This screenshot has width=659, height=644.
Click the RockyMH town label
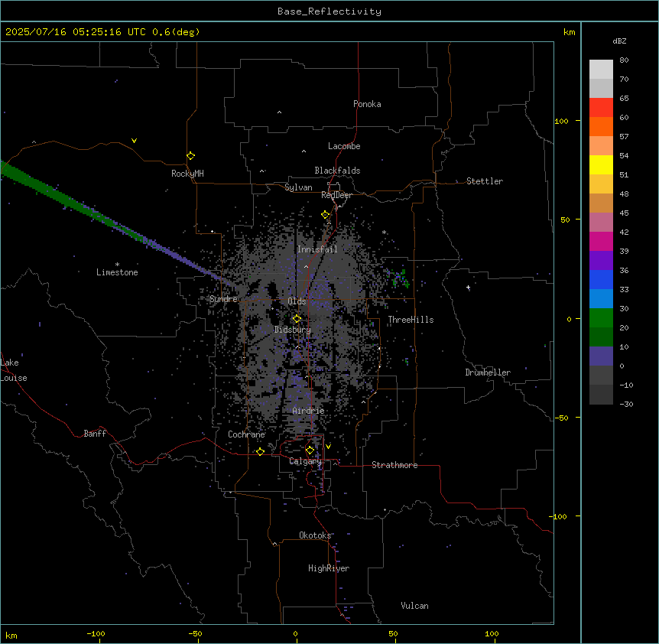[x=187, y=174]
